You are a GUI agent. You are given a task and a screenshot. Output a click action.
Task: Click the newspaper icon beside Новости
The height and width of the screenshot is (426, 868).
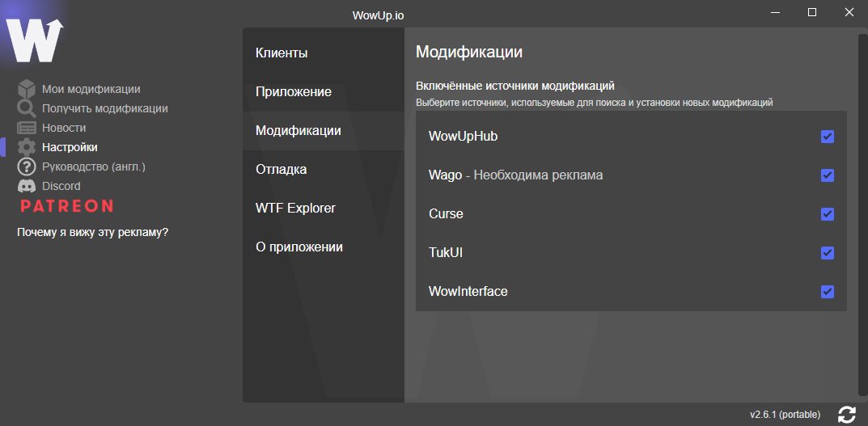(27, 128)
